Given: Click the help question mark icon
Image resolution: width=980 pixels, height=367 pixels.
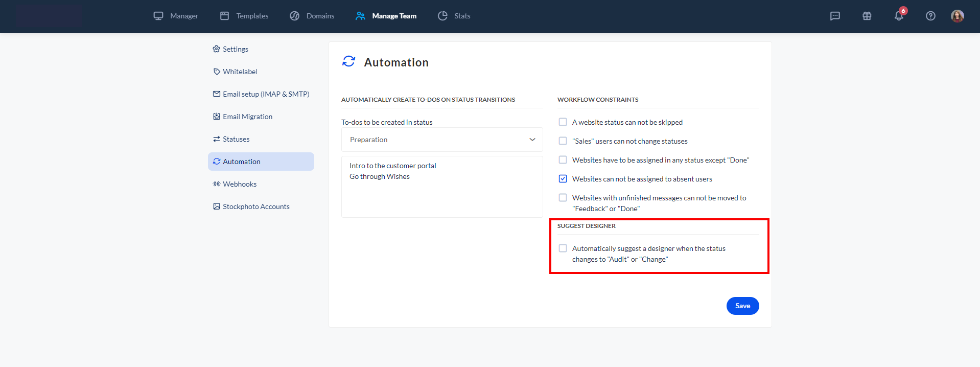Looking at the screenshot, I should 930,16.
